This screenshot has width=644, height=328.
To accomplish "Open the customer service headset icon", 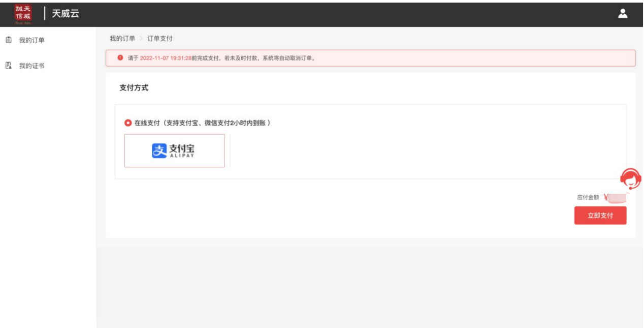I will [630, 179].
